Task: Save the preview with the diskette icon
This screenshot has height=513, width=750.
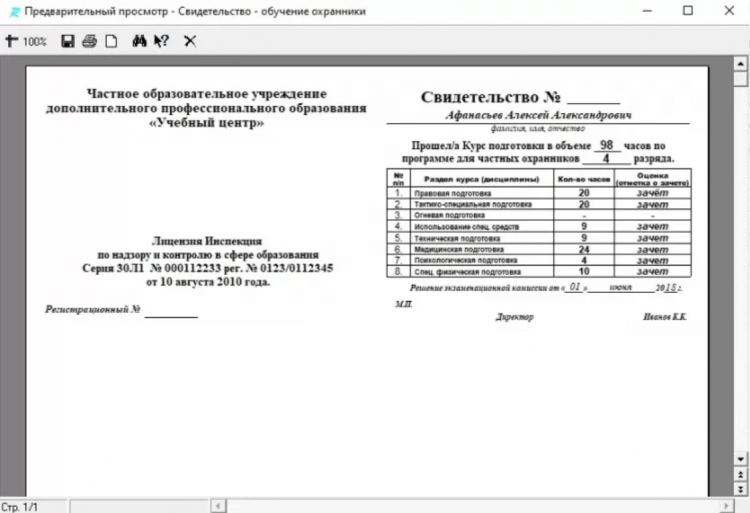Action: (x=67, y=41)
